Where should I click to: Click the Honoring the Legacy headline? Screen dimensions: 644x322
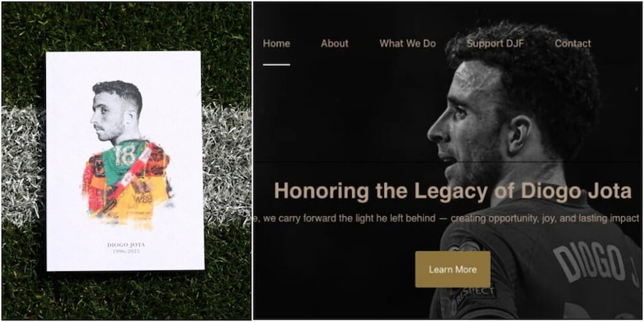(452, 191)
